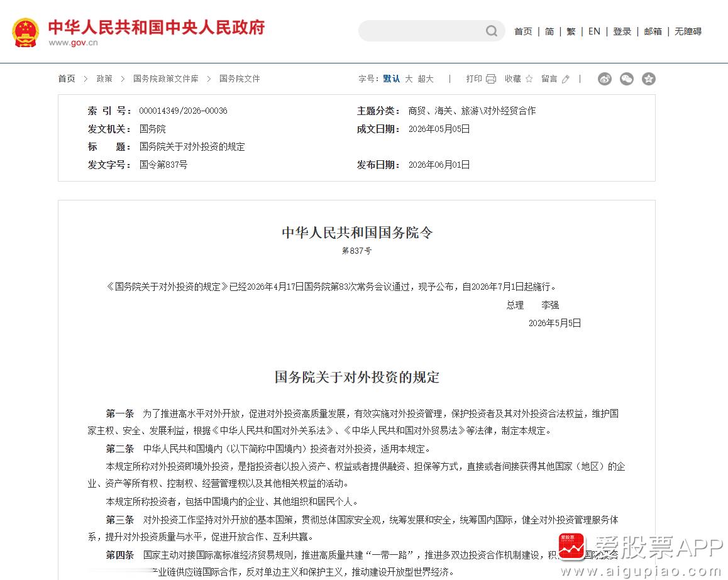The height and width of the screenshot is (580, 728).
Task: Click the 第三条 article label
Action: click(x=120, y=520)
